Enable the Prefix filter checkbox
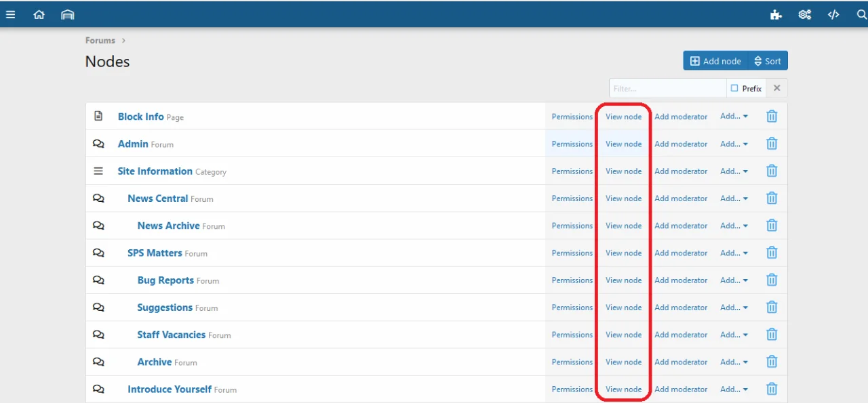This screenshot has width=868, height=403. point(734,89)
